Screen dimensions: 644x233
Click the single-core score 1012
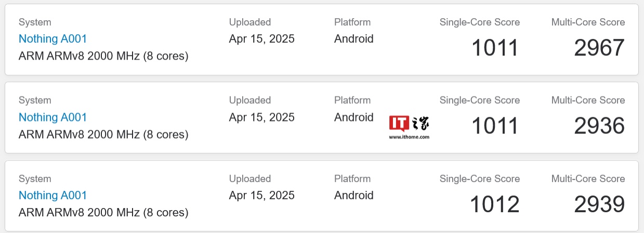tap(494, 204)
